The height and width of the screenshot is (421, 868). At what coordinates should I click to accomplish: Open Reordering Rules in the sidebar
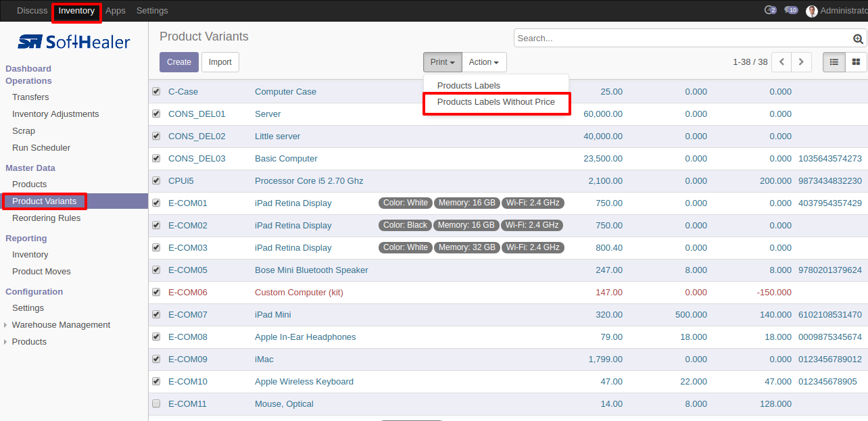click(46, 218)
